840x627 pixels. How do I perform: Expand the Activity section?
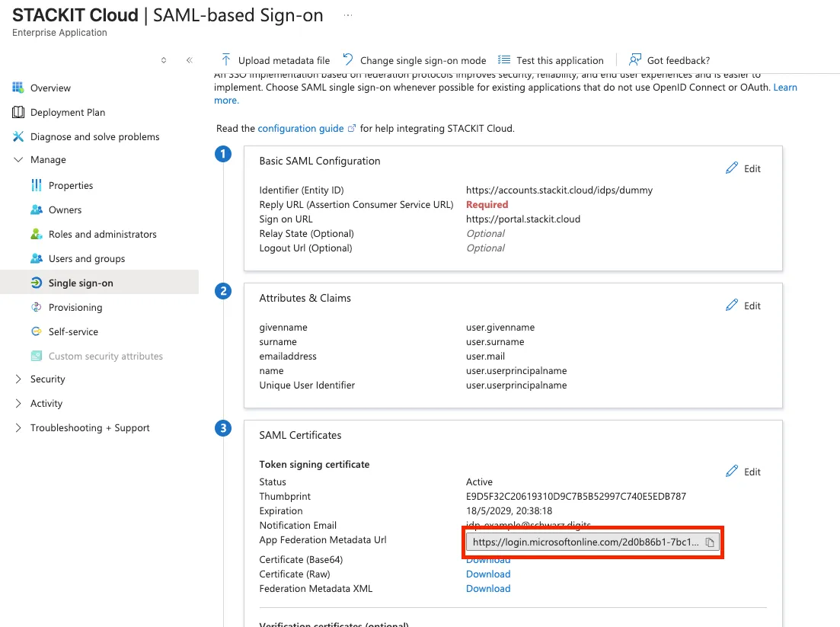click(x=18, y=404)
